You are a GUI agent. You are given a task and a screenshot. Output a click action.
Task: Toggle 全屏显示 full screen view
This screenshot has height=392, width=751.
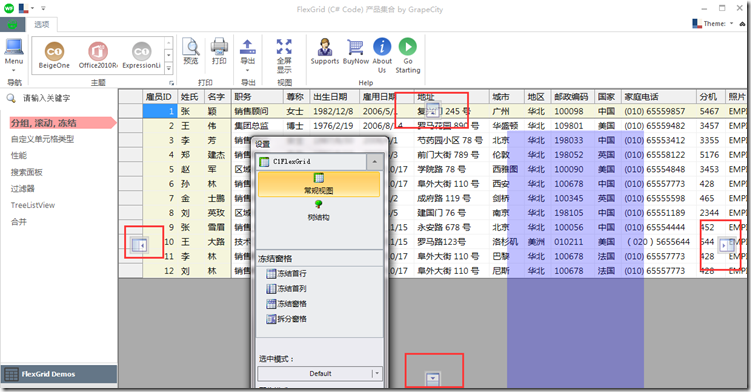(x=284, y=55)
